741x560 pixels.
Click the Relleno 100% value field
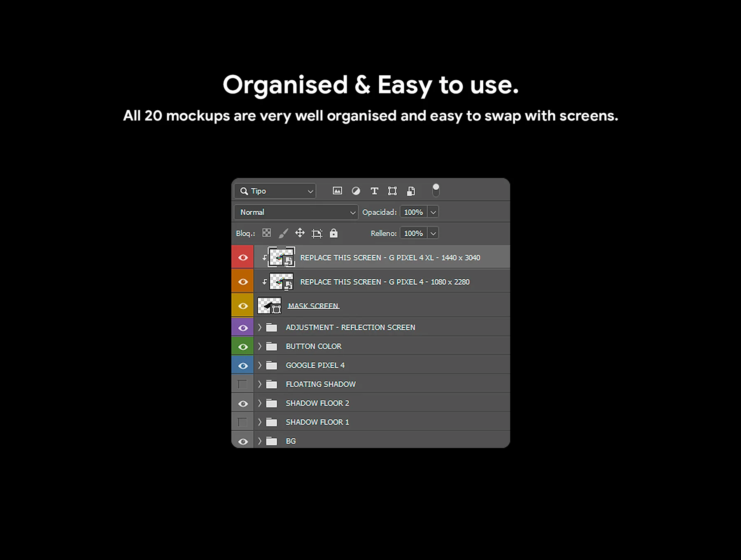pyautogui.click(x=414, y=233)
